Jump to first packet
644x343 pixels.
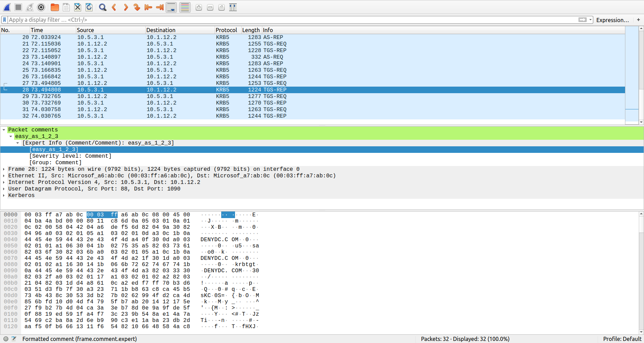pos(148,7)
